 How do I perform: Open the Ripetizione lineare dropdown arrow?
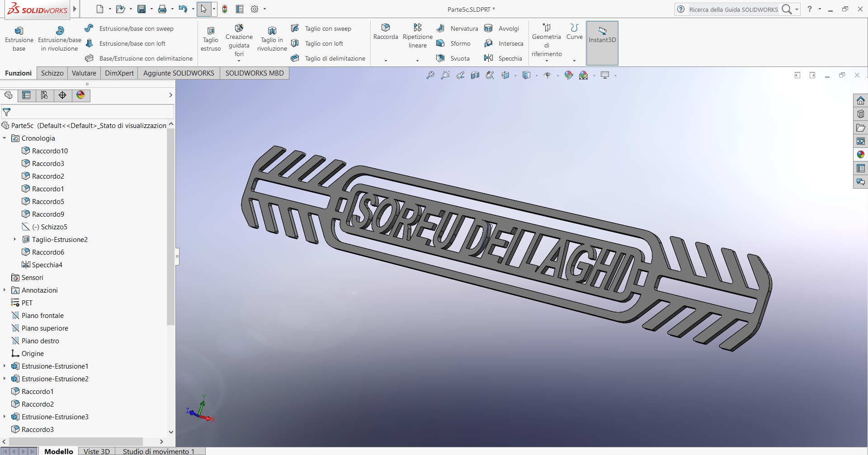click(x=417, y=60)
